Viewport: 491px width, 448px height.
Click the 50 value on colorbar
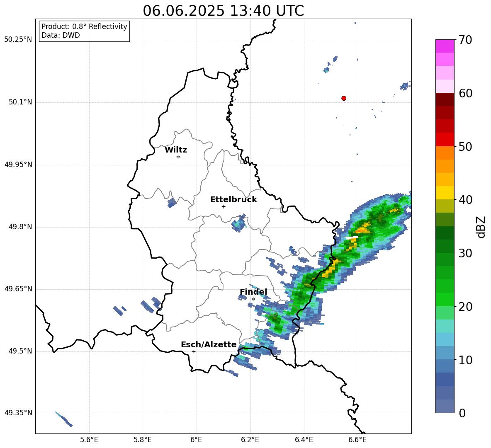(465, 147)
